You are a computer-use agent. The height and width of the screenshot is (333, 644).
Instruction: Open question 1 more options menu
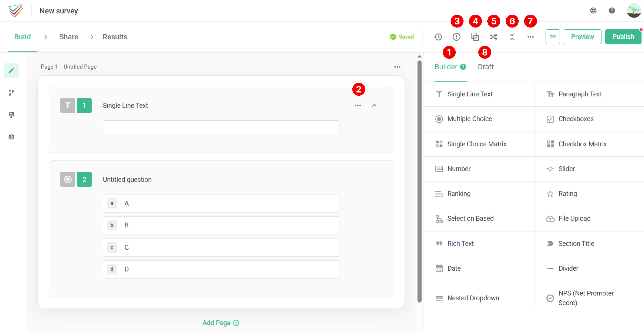357,105
